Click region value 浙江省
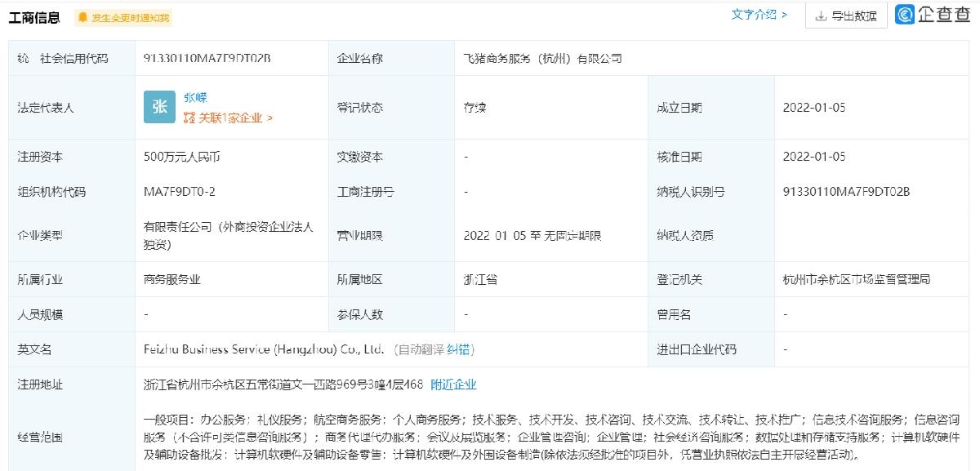The height and width of the screenshot is (471, 980). click(x=480, y=279)
